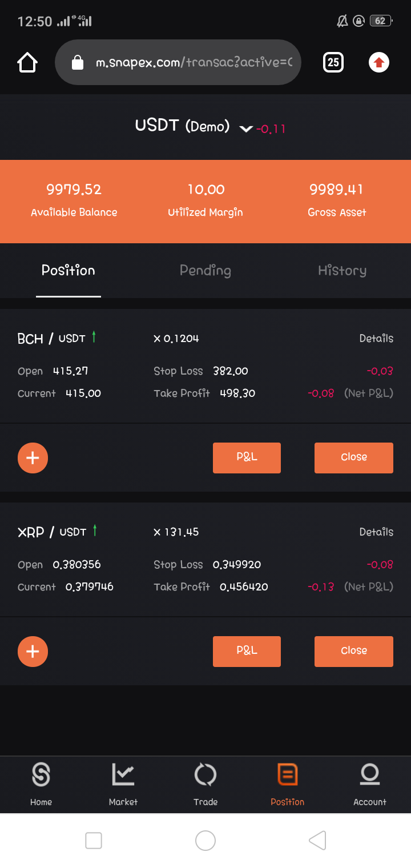
Task: Switch to the History tab
Action: (x=342, y=271)
